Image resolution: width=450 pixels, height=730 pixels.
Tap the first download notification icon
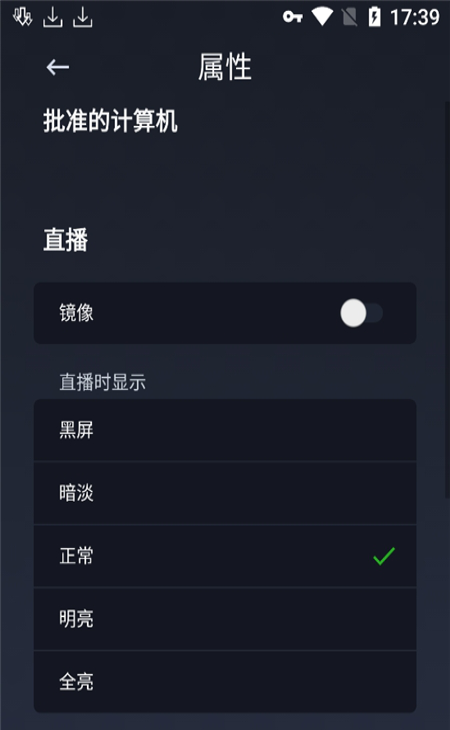point(53,17)
